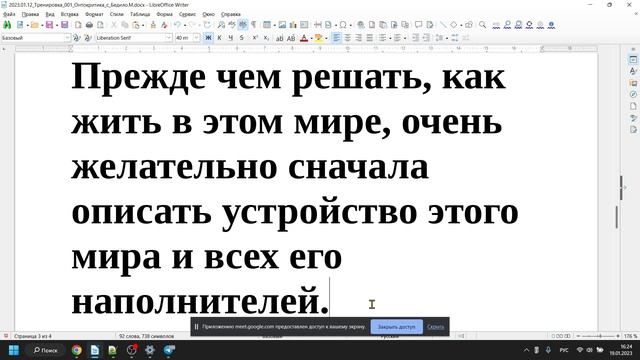The height and width of the screenshot is (360, 640).
Task: Click the Insert Chart icon
Action: coord(293,25)
